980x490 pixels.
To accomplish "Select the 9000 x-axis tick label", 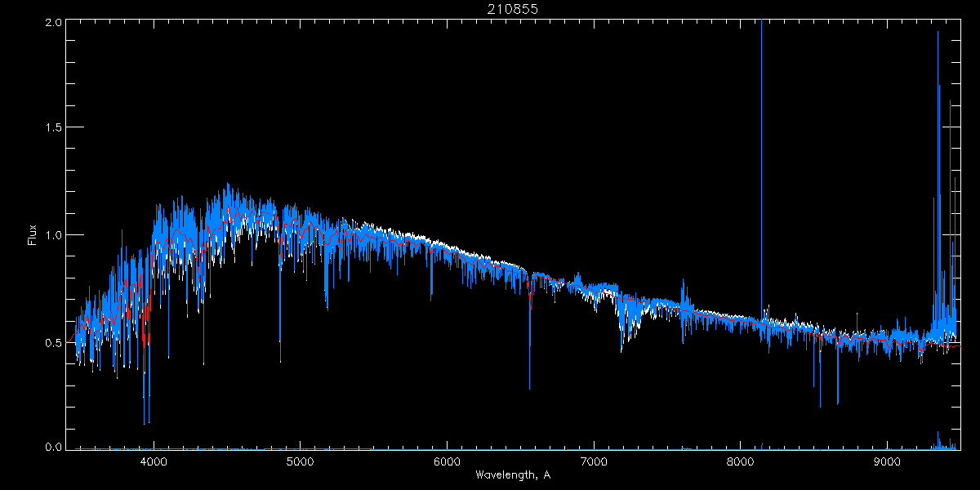I will click(888, 462).
